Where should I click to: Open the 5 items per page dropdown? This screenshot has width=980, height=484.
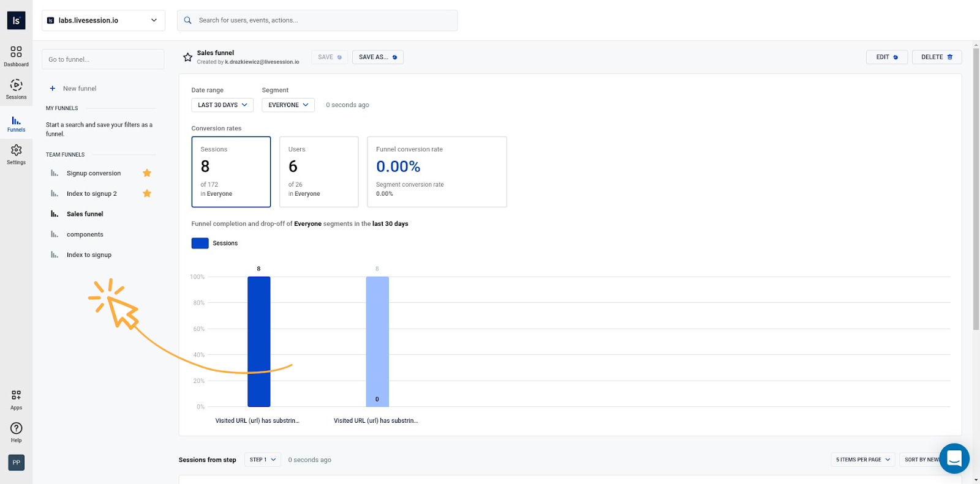(863, 460)
